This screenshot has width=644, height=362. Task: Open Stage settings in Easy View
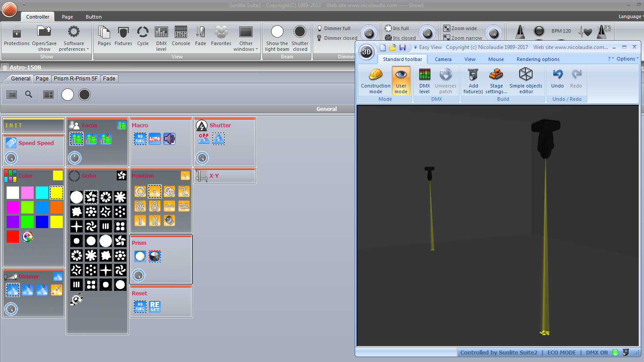point(497,81)
